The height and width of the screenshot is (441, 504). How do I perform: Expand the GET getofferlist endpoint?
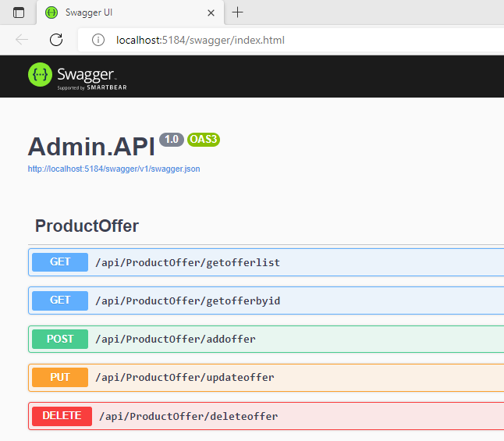pos(266,262)
